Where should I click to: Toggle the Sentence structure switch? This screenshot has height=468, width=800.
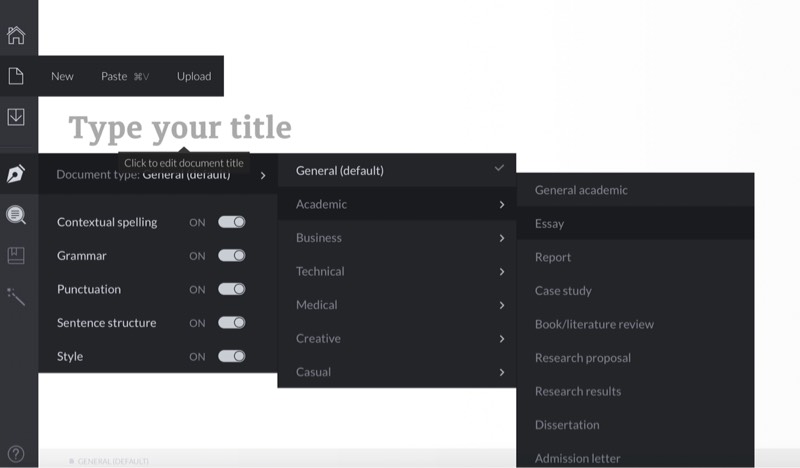tap(232, 323)
